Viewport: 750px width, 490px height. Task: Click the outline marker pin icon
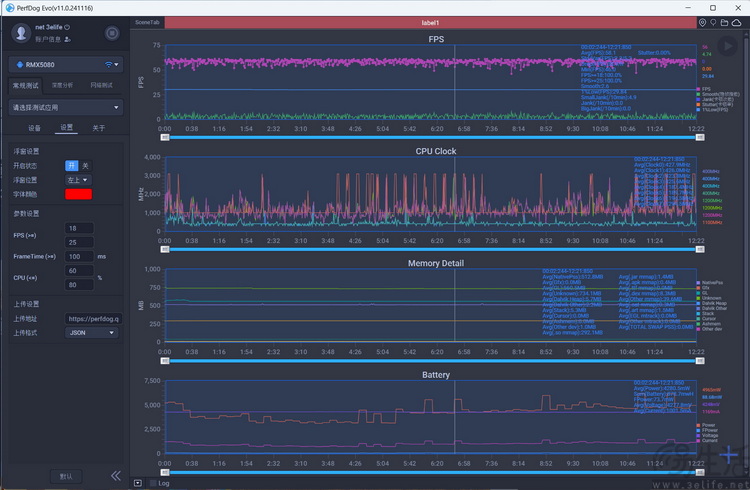713,22
